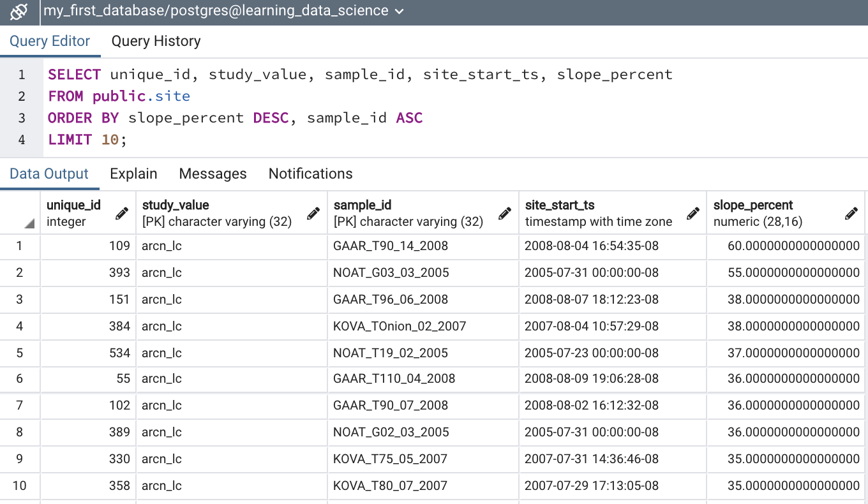Image resolution: width=868 pixels, height=504 pixels.
Task: Click the pencil icon in slope_percent column
Action: [x=851, y=214]
